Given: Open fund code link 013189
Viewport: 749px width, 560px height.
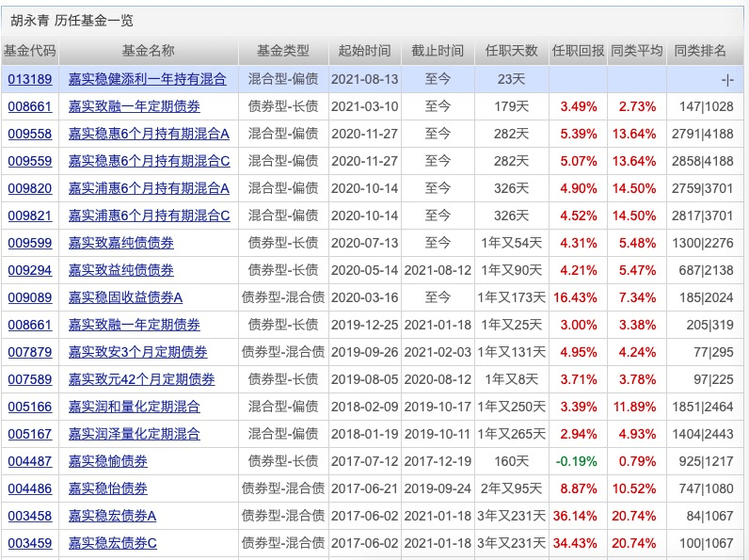Looking at the screenshot, I should (30, 79).
